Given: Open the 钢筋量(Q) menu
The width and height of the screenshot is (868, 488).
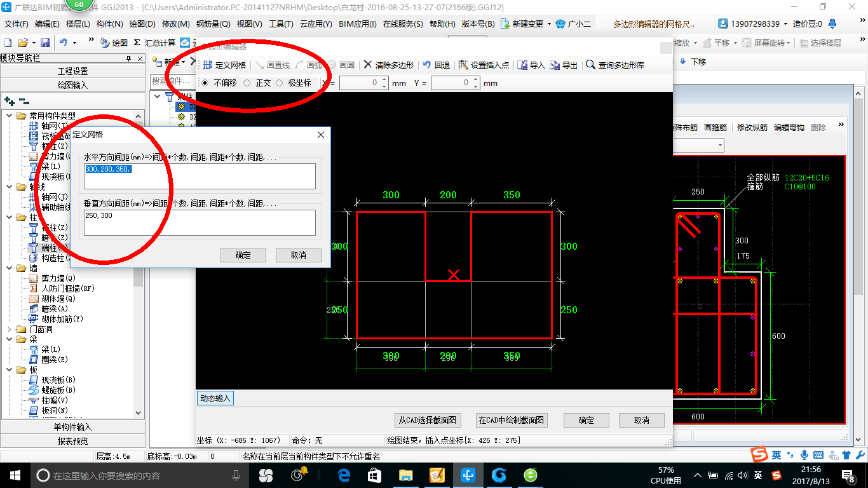Looking at the screenshot, I should (x=213, y=24).
